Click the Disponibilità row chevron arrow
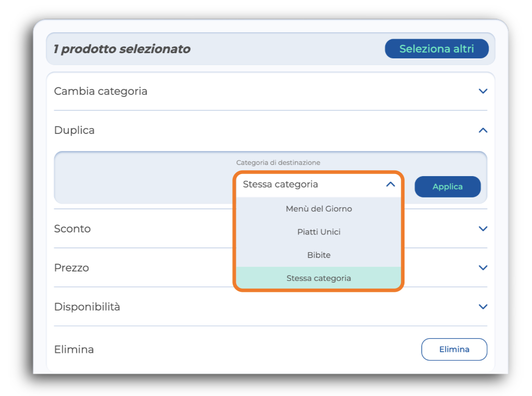The height and width of the screenshot is (396, 532). (483, 307)
